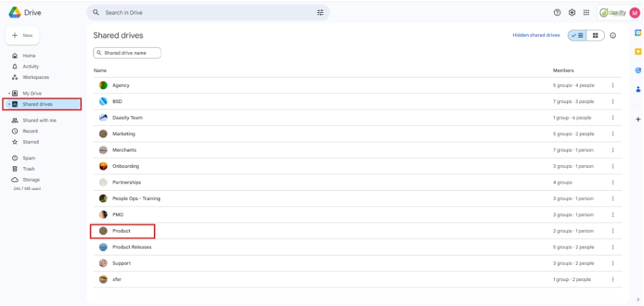Open Google Calendar in side panel
This screenshot has width=644, height=306.
(x=638, y=33)
